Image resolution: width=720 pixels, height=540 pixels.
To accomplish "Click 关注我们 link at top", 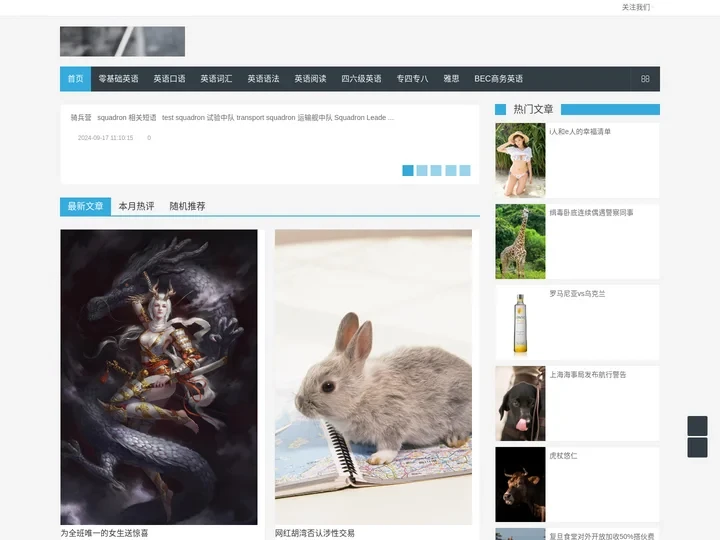I will click(x=636, y=7).
